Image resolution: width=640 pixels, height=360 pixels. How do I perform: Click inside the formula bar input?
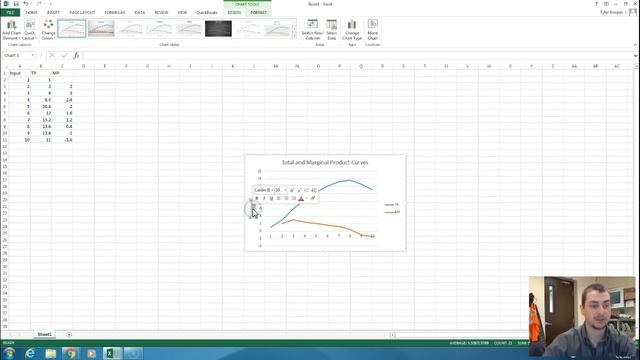(357, 55)
